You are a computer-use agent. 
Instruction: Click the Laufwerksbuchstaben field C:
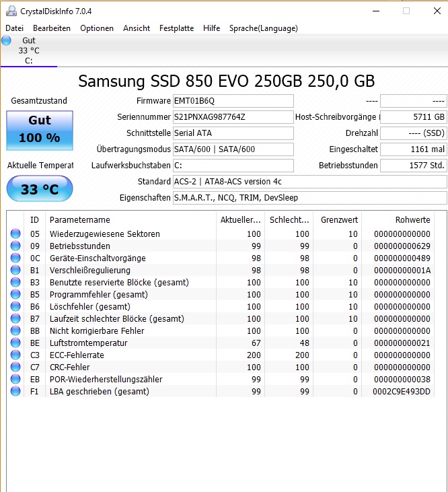pos(233,166)
